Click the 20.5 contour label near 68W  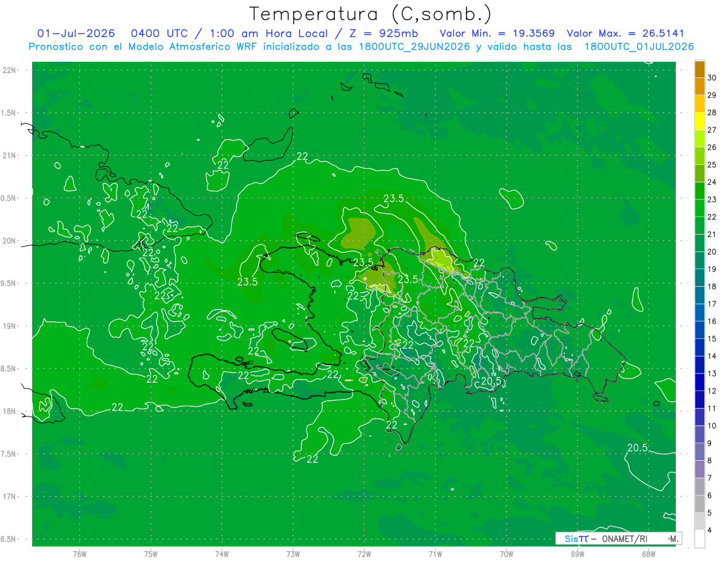pos(637,448)
